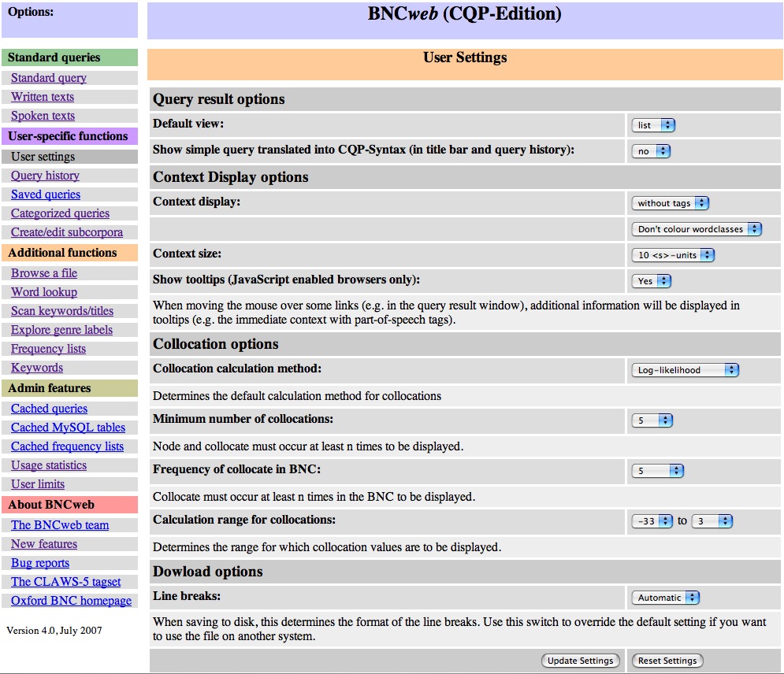
Task: Visit the Oxford BNC homepage link
Action: tap(71, 601)
